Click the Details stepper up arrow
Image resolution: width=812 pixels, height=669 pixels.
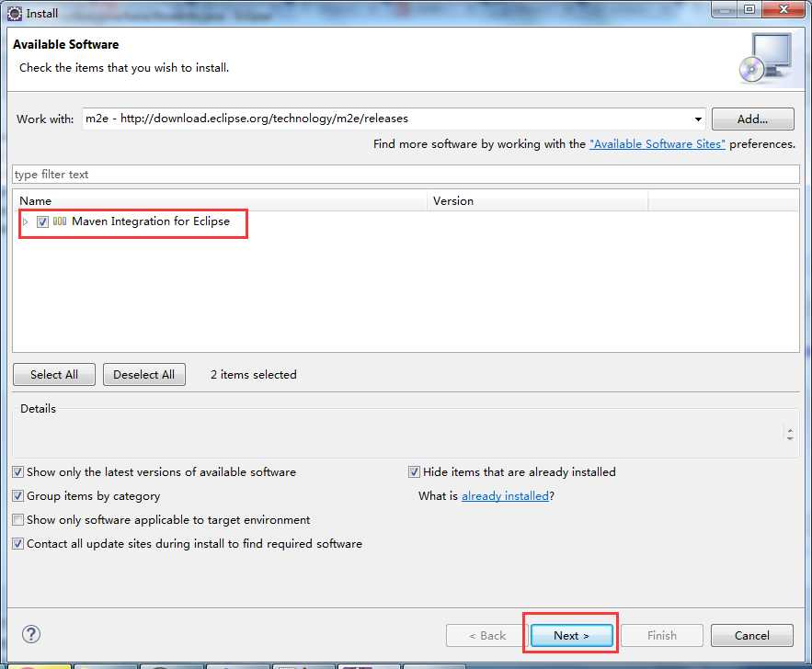click(790, 430)
